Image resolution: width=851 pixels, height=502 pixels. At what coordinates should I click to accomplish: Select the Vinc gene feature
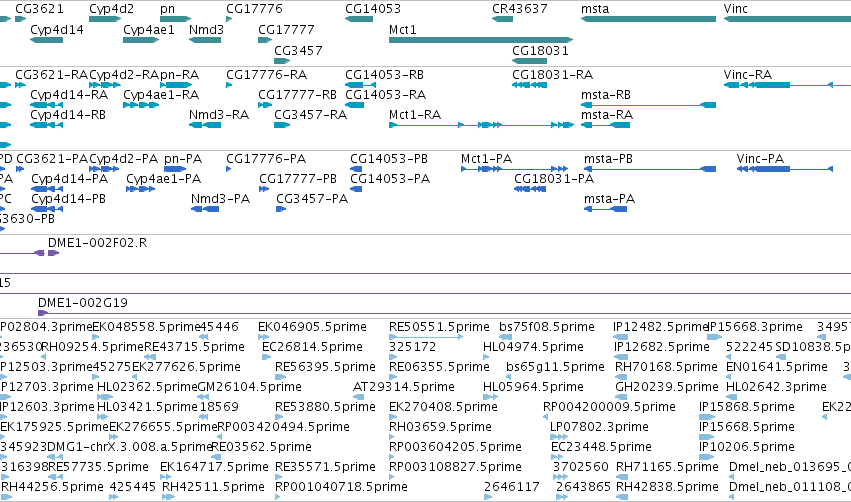coord(787,19)
